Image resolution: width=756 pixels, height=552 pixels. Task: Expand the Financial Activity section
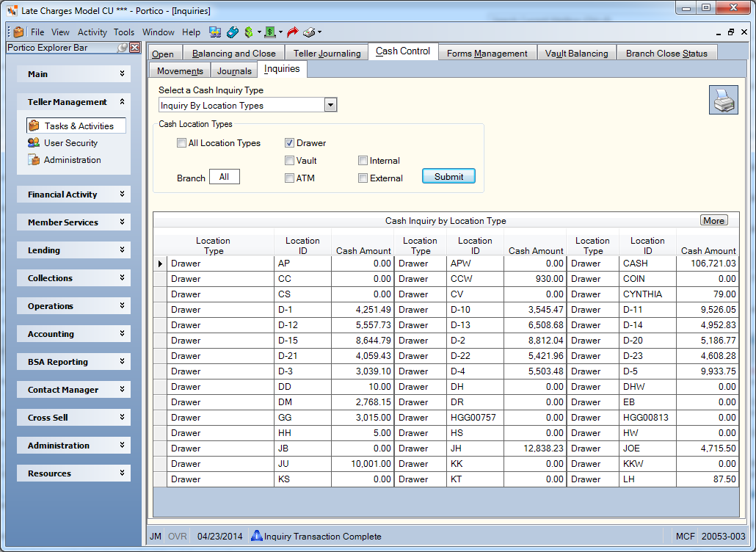click(x=74, y=195)
